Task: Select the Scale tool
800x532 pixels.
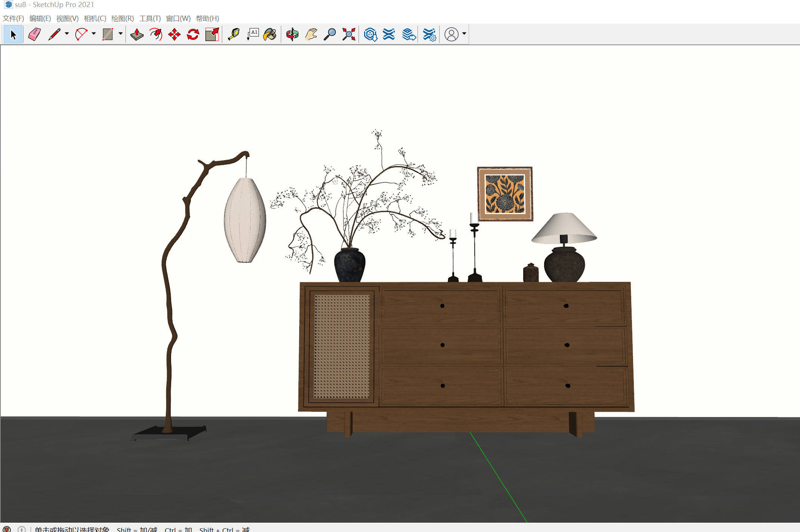Action: (x=212, y=34)
